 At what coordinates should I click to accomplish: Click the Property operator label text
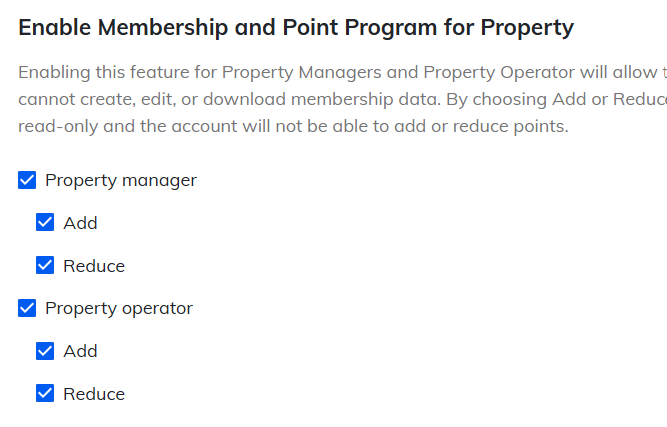tap(119, 308)
